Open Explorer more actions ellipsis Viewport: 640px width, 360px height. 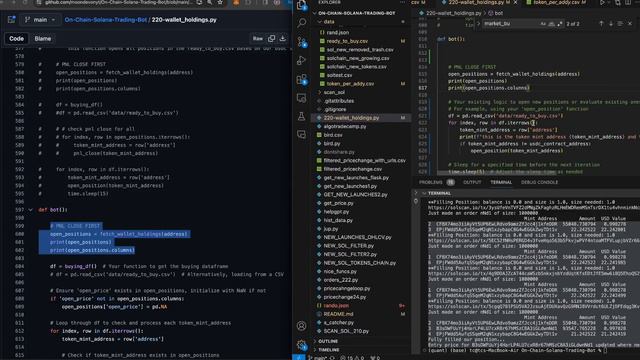coord(402,2)
